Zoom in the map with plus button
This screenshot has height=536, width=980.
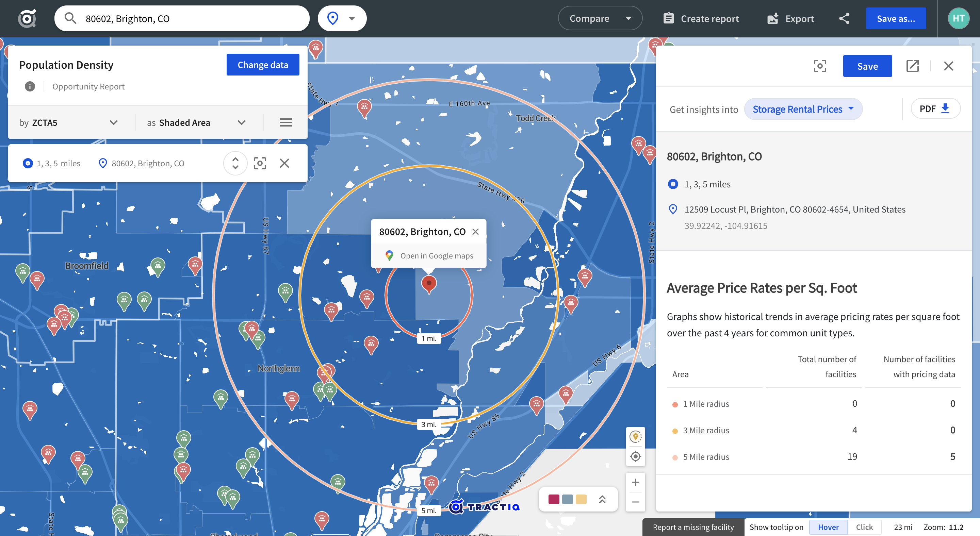pyautogui.click(x=635, y=482)
